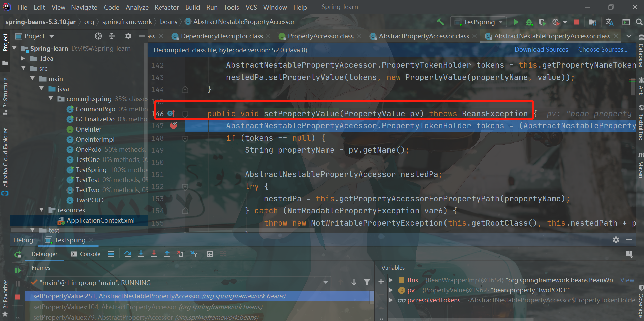Expand the pv variable node
The width and height of the screenshot is (644, 321).
(x=391, y=290)
